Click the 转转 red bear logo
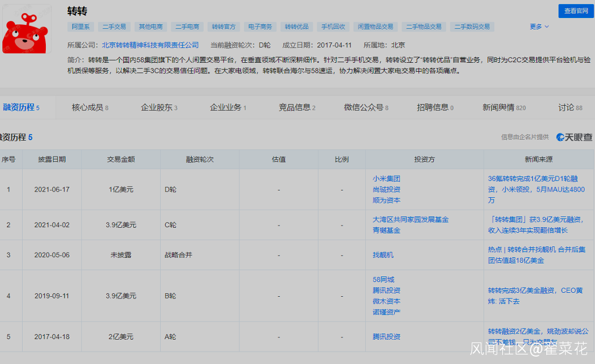The image size is (595, 364). coord(27,29)
